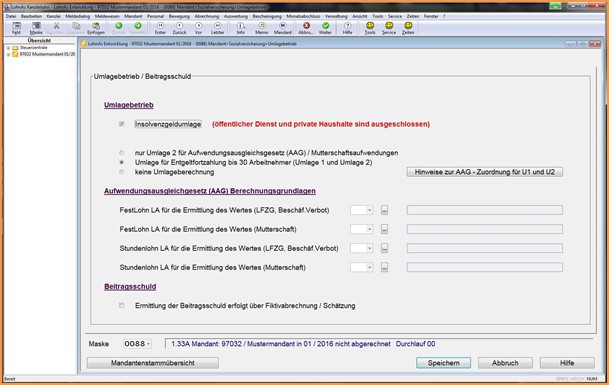Image resolution: width=609 pixels, height=385 pixels.
Task: Select '97032 Mustermandant 01/20' tree item
Action: click(47, 54)
